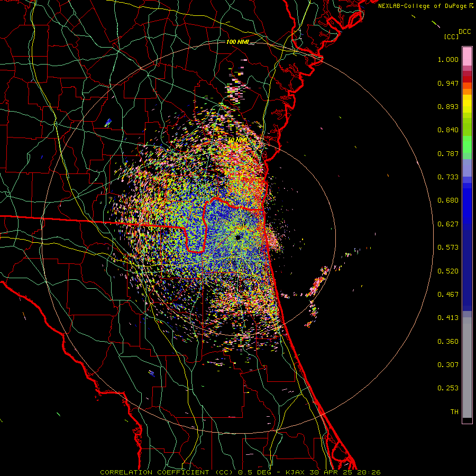Image resolution: width=476 pixels, height=476 pixels.
Task: Click the [CC] units label
Action: [x=452, y=36]
